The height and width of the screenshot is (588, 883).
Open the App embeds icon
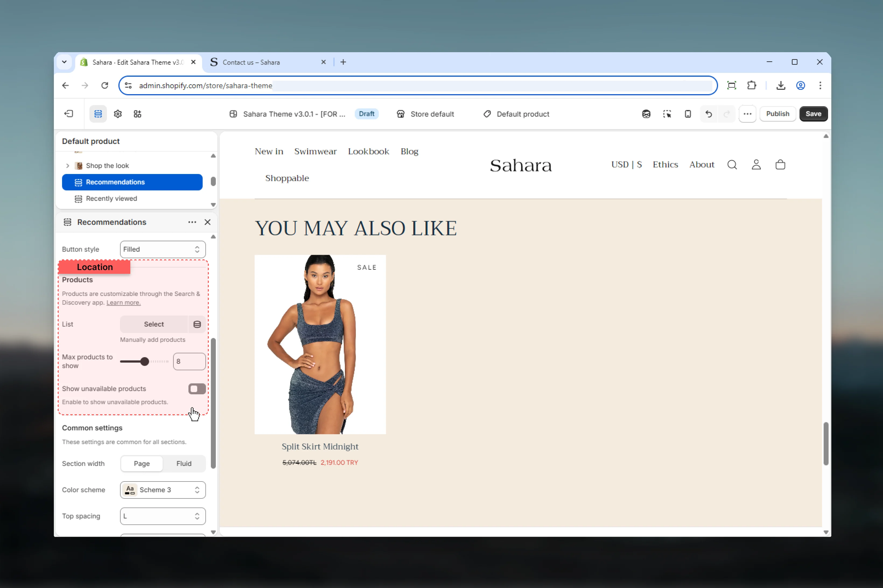pos(137,114)
